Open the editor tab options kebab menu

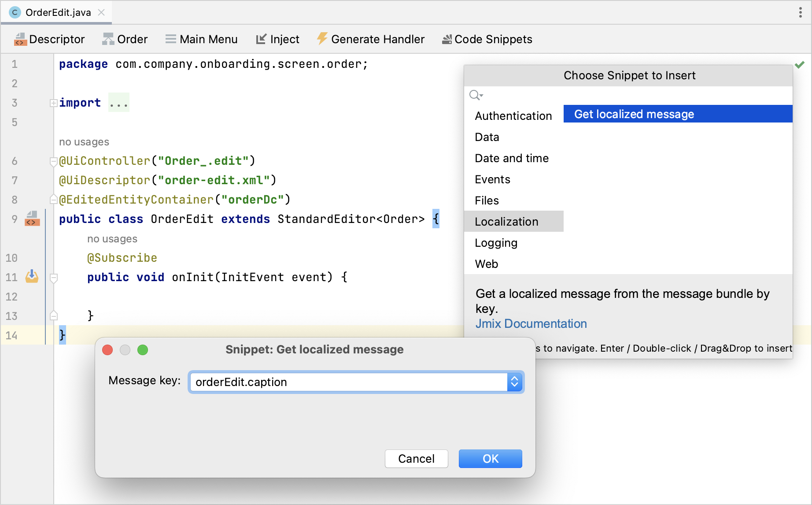tap(800, 12)
